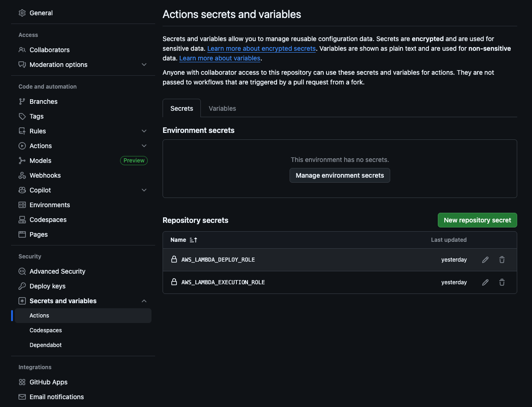
Task: Collapse the Secrets and variables section
Action: tap(144, 300)
